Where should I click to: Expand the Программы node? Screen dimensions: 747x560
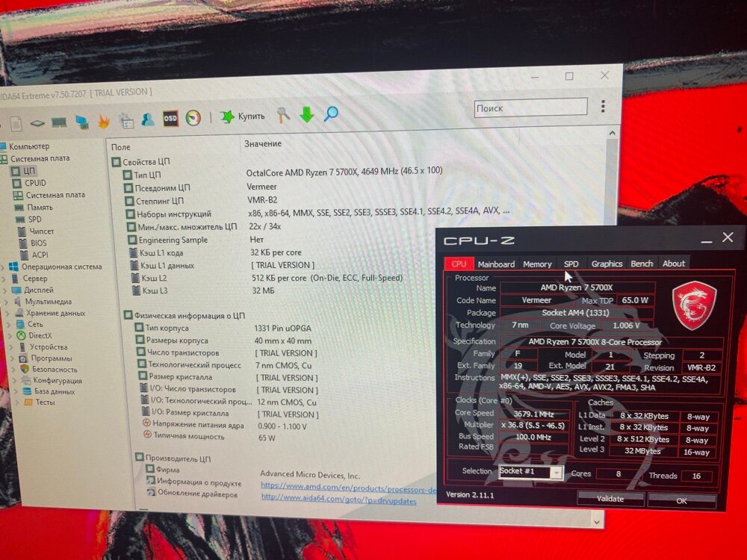(x=13, y=358)
